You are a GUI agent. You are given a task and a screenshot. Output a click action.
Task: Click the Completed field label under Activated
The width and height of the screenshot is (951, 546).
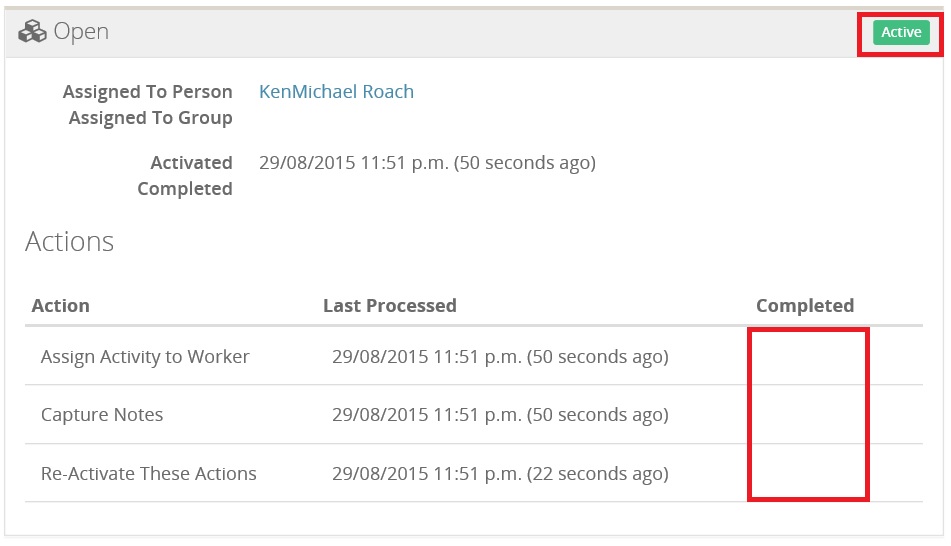[185, 189]
